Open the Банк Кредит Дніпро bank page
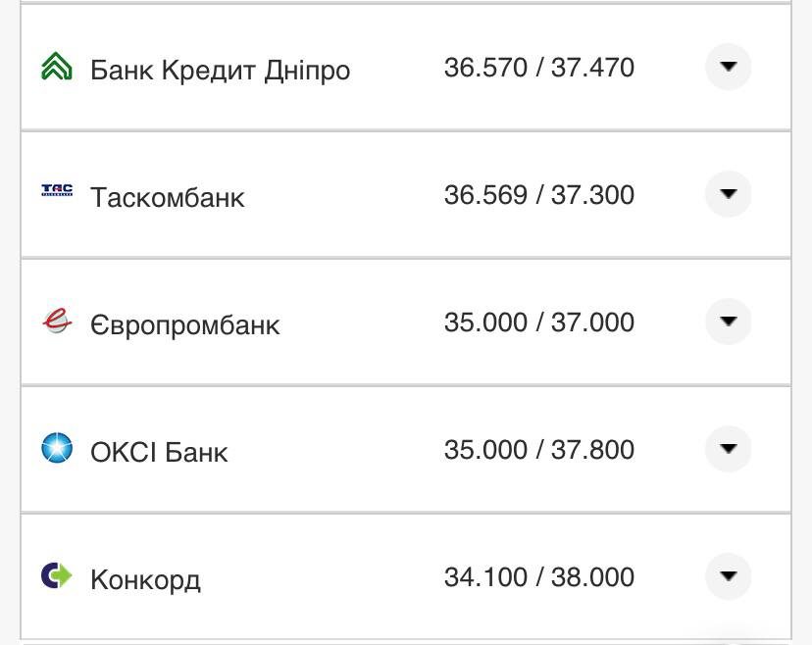This screenshot has height=645, width=812. (222, 69)
